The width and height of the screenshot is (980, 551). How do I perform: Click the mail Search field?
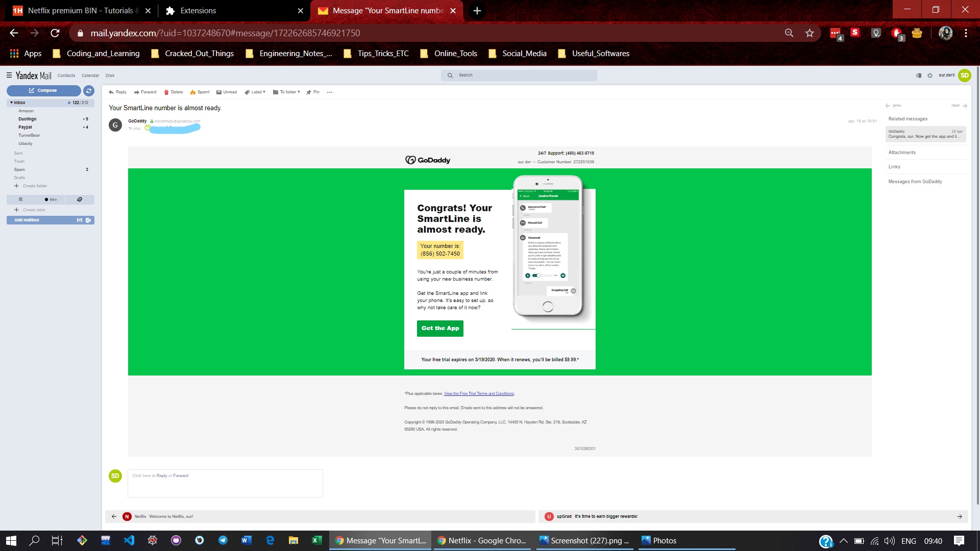(519, 75)
